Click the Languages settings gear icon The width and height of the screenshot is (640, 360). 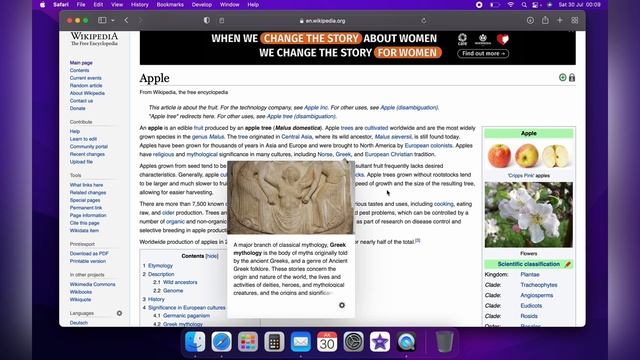point(119,313)
